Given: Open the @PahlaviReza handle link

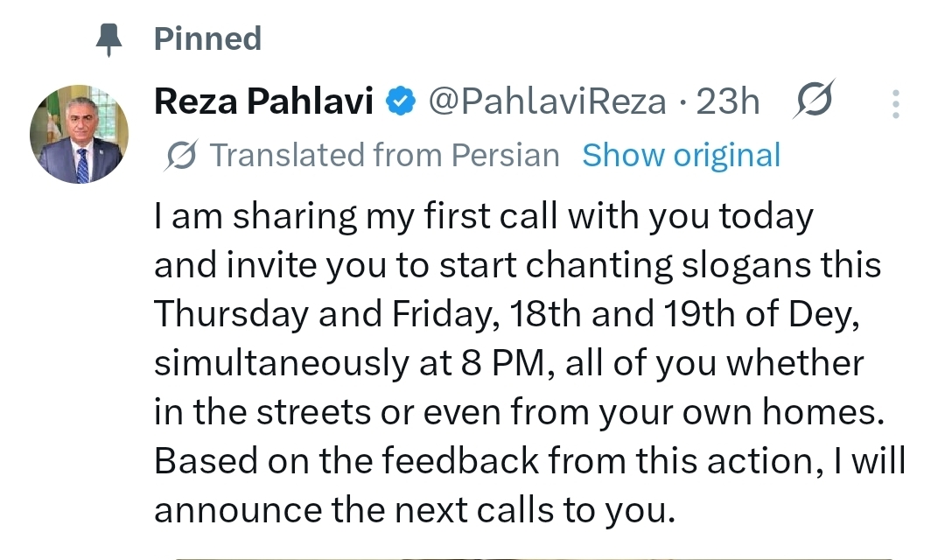Looking at the screenshot, I should [547, 102].
